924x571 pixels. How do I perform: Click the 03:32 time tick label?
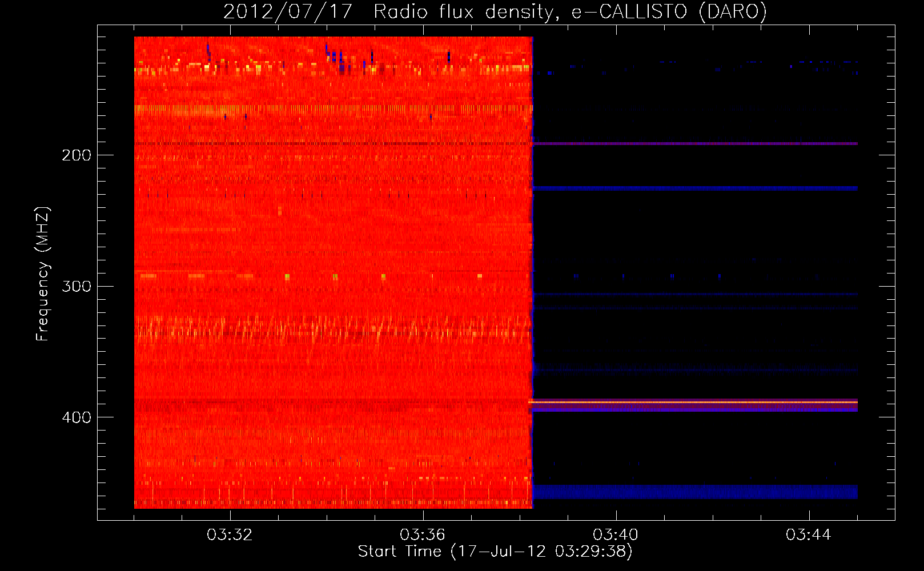coord(230,535)
